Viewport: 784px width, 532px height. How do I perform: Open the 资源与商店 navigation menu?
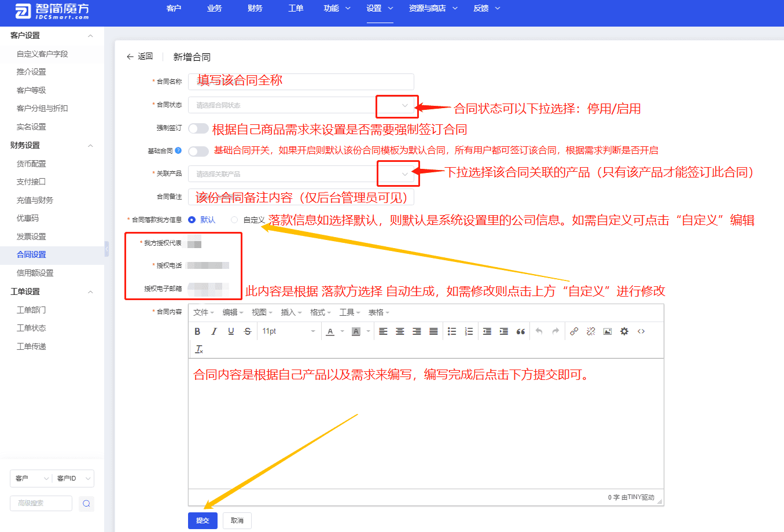pyautogui.click(x=433, y=8)
